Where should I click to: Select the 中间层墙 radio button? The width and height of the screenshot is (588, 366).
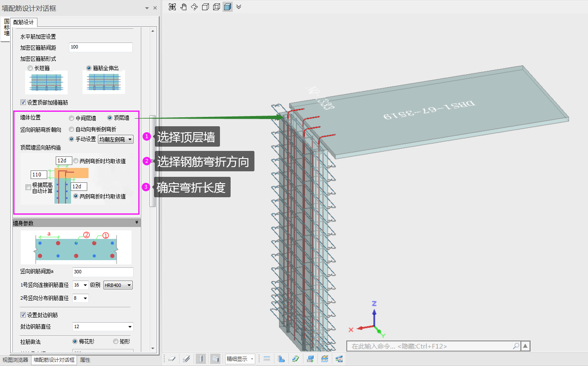72,118
